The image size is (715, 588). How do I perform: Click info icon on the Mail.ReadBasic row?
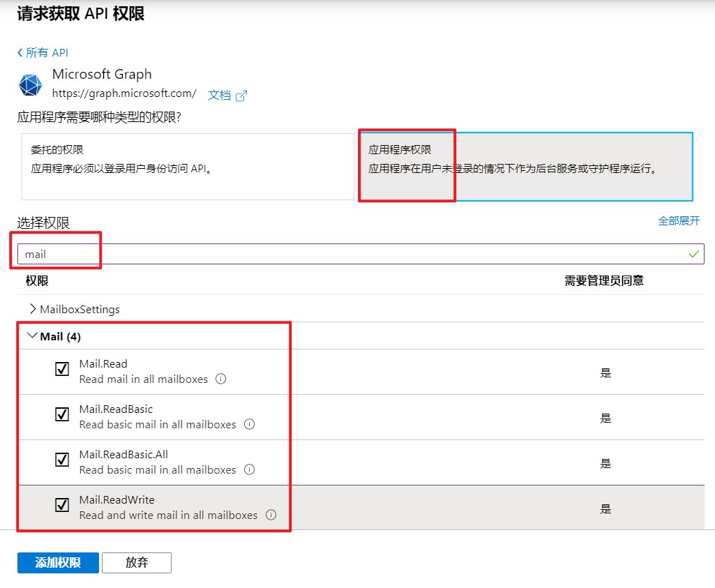pyautogui.click(x=250, y=424)
